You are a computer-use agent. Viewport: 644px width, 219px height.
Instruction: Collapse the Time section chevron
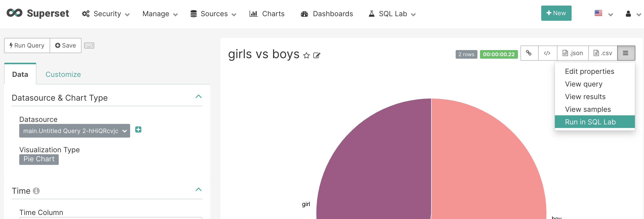pos(198,190)
